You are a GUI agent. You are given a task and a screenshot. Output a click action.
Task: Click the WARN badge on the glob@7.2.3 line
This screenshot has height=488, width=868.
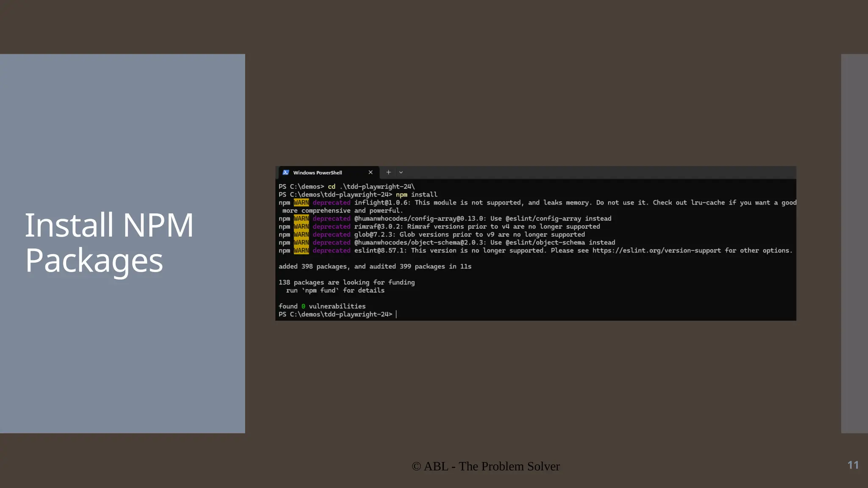click(301, 235)
